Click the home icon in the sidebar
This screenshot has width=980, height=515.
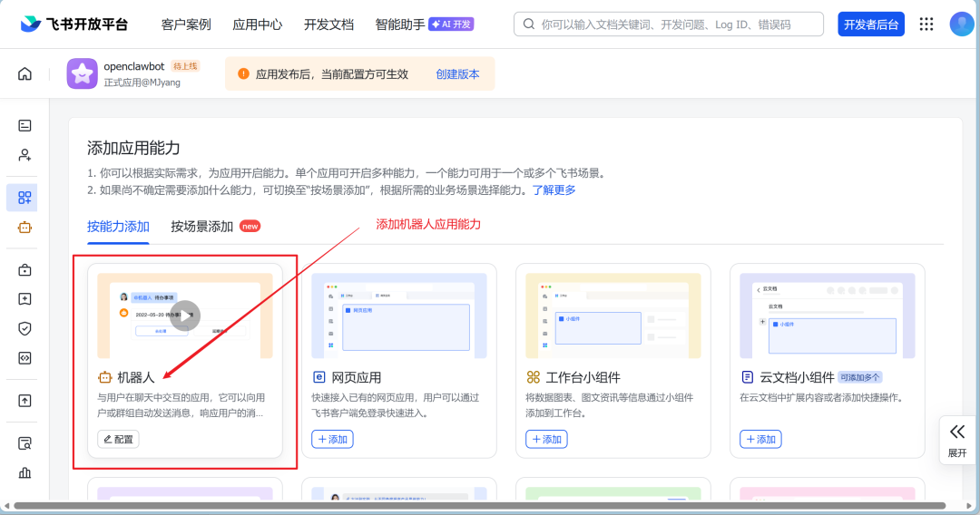click(x=24, y=74)
